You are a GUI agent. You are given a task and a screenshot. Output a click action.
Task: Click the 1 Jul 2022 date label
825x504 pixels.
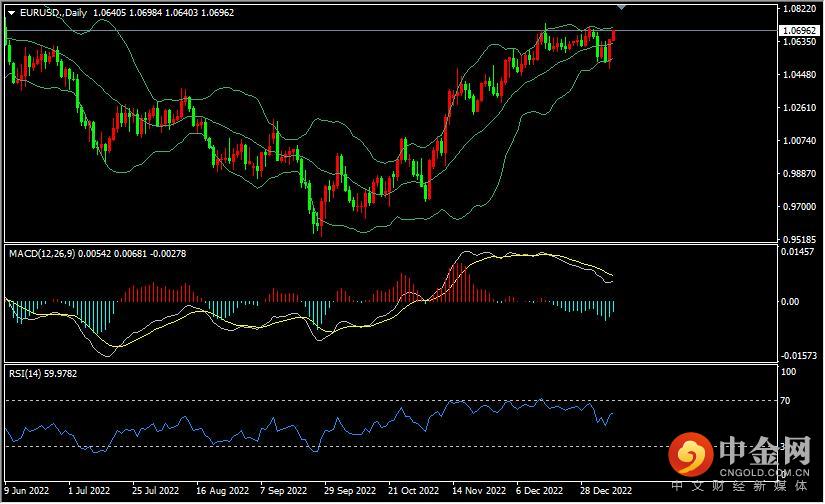[x=88, y=491]
